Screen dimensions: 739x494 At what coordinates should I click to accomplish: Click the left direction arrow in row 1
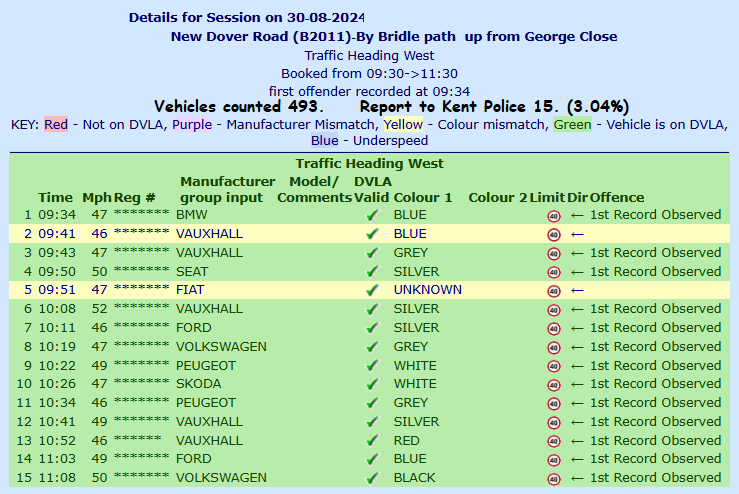577,216
